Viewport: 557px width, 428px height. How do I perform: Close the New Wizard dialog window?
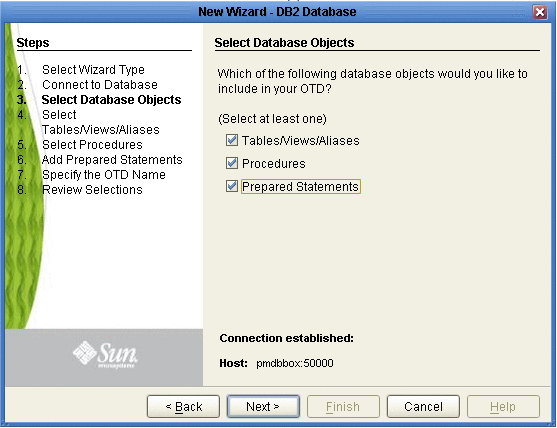540,12
